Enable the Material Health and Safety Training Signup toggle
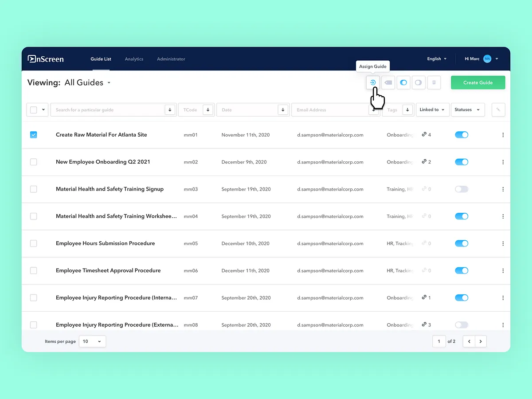This screenshot has width=532, height=399. pyautogui.click(x=461, y=189)
